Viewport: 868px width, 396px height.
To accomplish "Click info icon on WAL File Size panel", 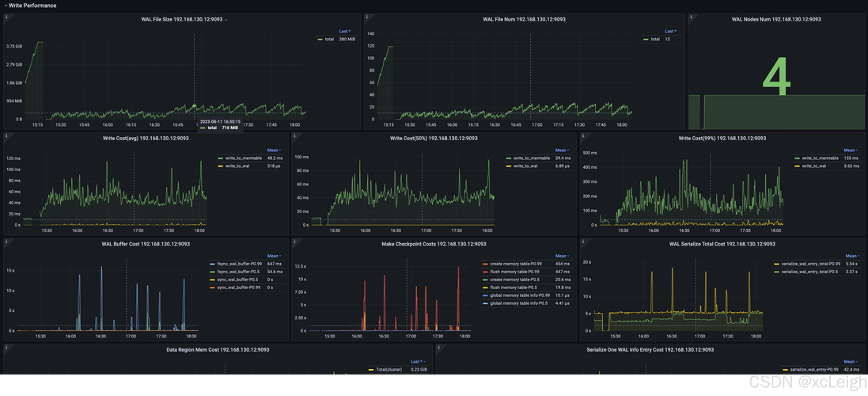I will [x=6, y=17].
